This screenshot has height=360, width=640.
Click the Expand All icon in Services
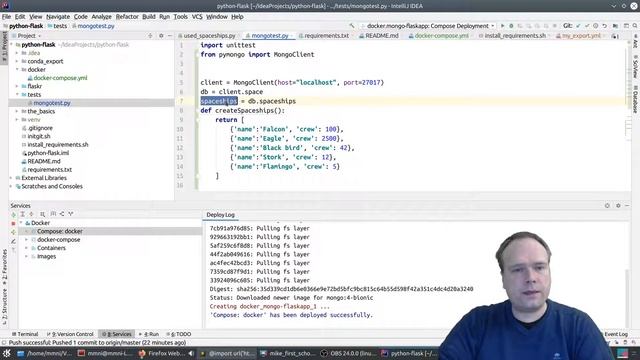(x=22, y=214)
